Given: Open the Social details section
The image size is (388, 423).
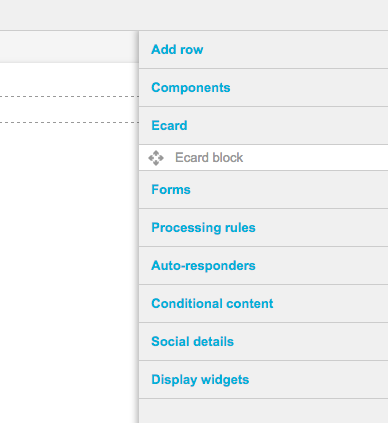Looking at the screenshot, I should pyautogui.click(x=192, y=342).
